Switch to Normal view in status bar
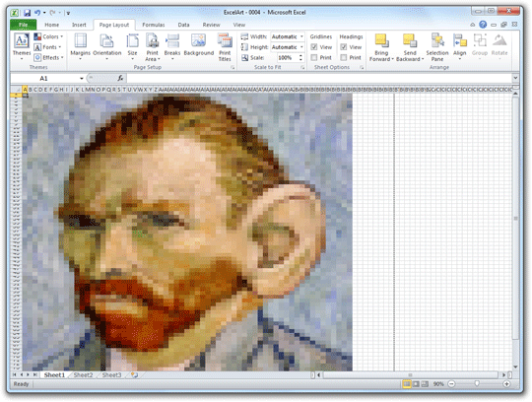 pyautogui.click(x=406, y=384)
